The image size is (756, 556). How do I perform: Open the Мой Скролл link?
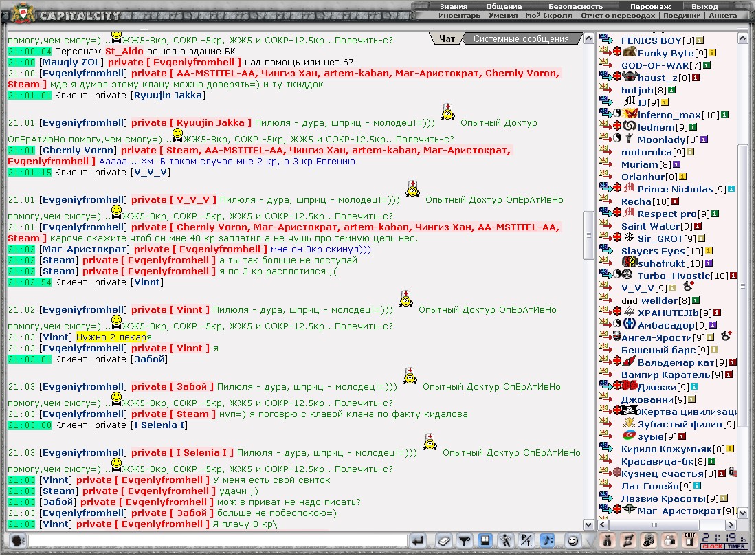(548, 15)
